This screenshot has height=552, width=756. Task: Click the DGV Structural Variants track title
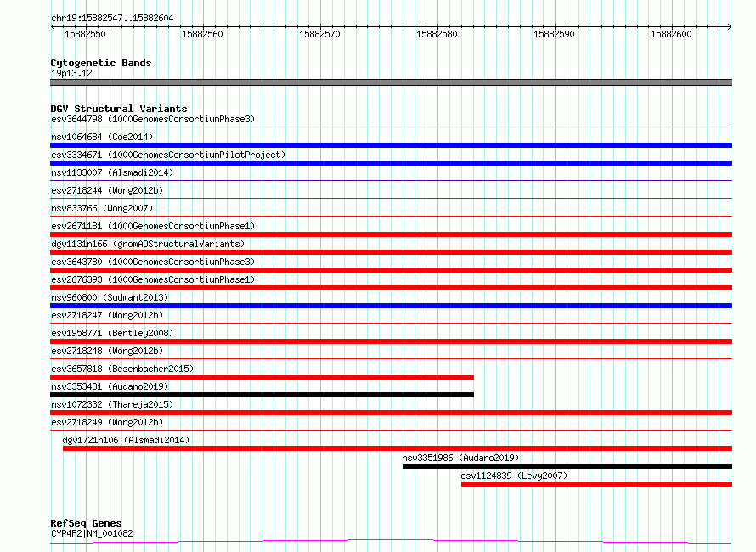119,109
